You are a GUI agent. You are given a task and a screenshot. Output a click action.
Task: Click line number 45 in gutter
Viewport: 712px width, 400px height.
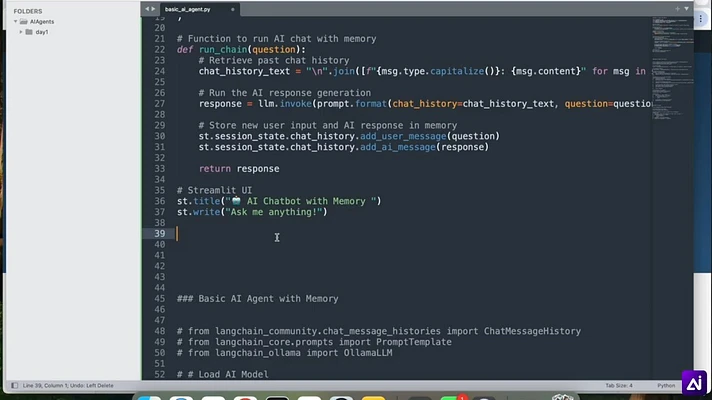pyautogui.click(x=159, y=299)
